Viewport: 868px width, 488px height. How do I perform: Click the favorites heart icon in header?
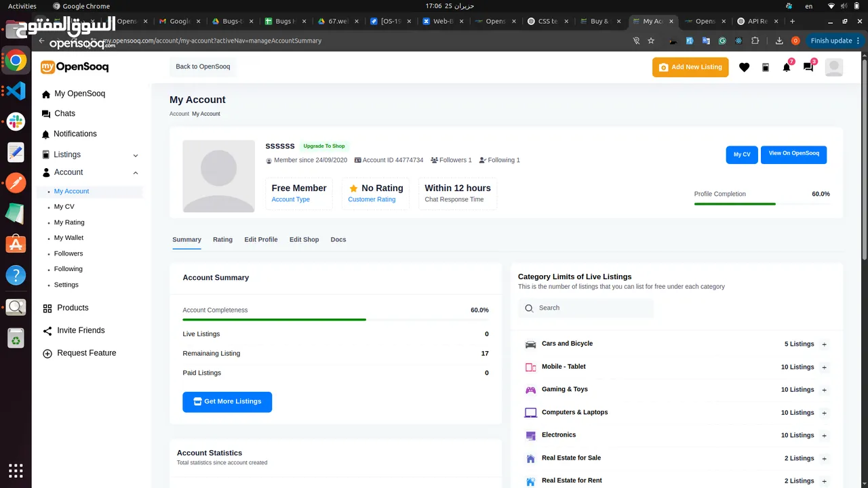pyautogui.click(x=744, y=67)
